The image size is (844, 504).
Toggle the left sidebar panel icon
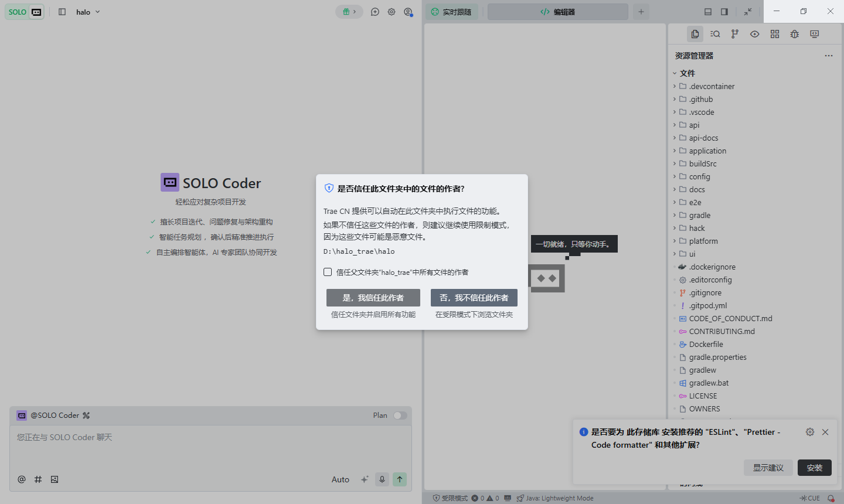point(62,12)
